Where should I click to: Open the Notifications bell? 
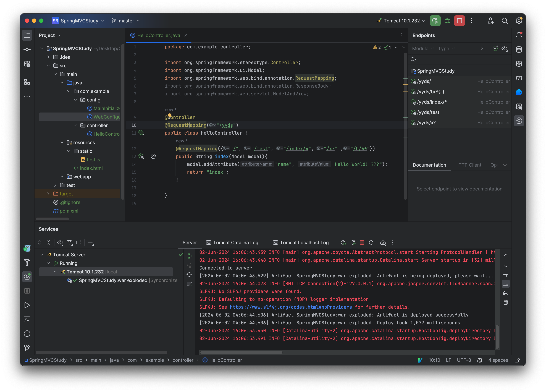pos(519,35)
